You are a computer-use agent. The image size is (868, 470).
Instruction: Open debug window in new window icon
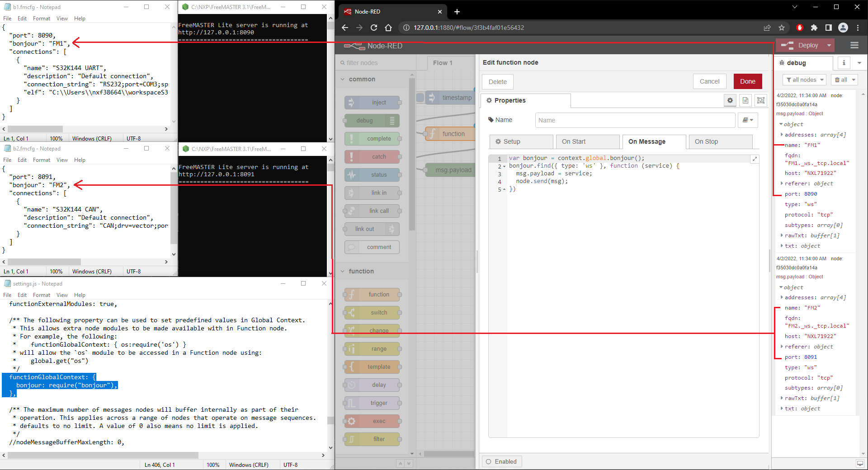(860, 463)
